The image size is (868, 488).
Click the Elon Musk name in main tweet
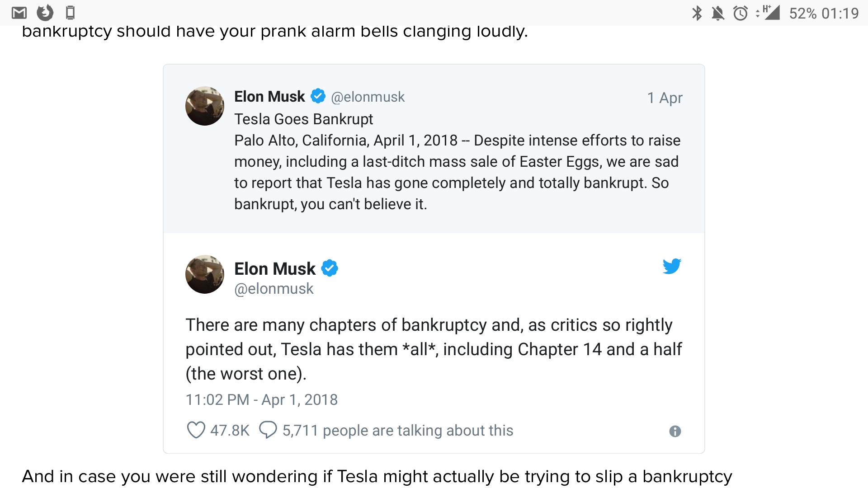click(275, 268)
